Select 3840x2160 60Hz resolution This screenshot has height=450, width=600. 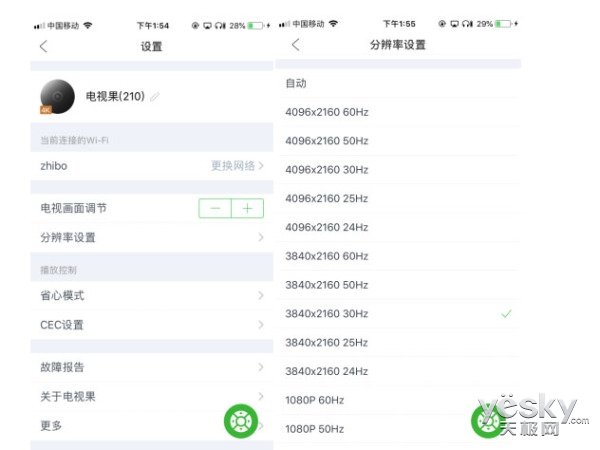398,256
